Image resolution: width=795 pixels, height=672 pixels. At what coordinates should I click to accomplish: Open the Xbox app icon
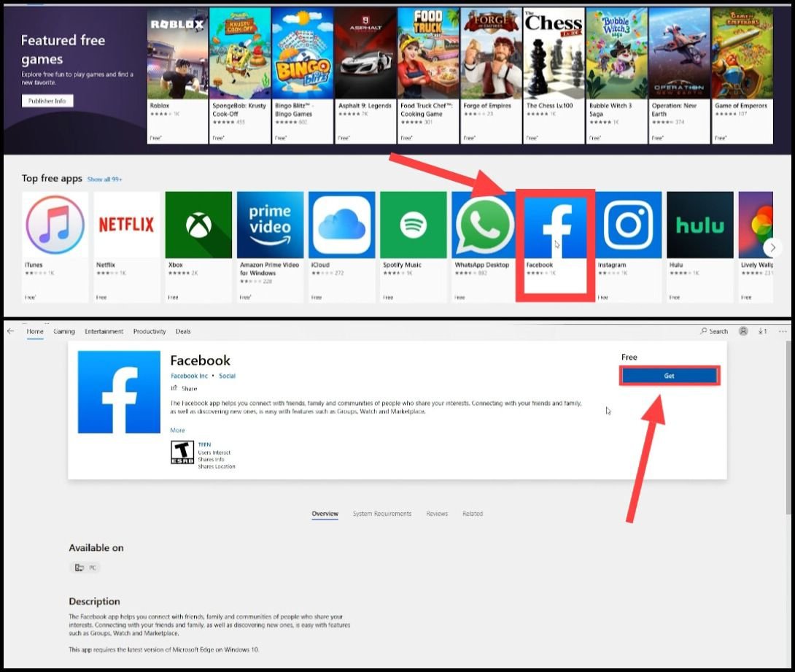(198, 225)
